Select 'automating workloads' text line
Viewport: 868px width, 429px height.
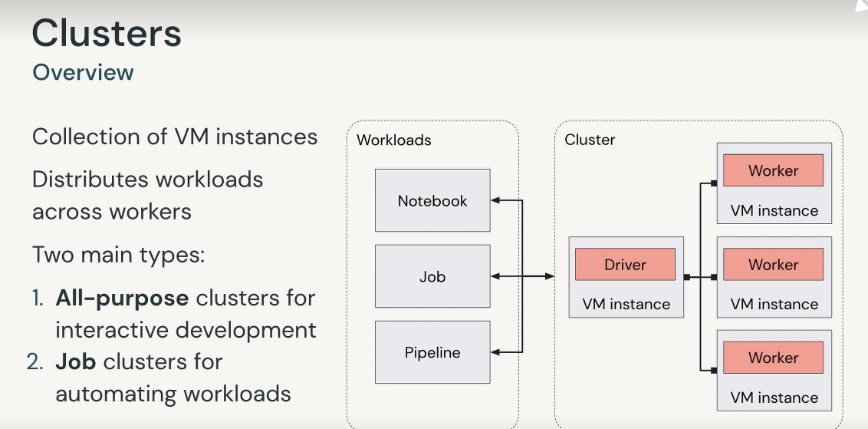coord(173,394)
